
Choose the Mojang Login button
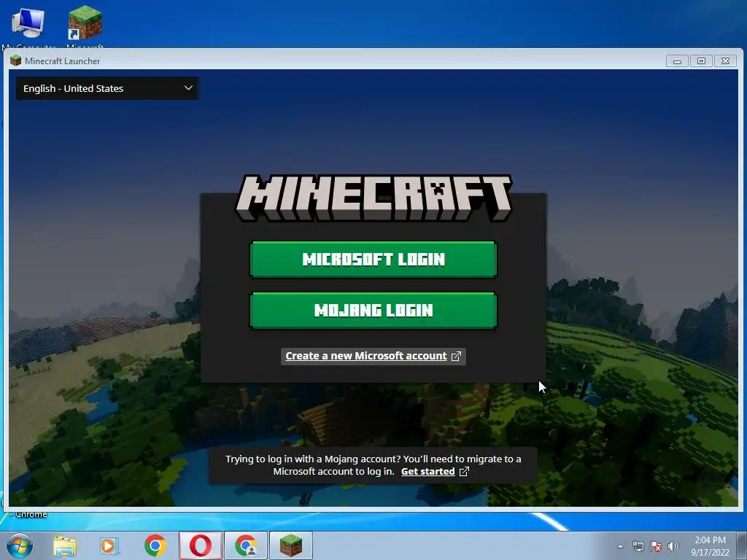point(373,311)
